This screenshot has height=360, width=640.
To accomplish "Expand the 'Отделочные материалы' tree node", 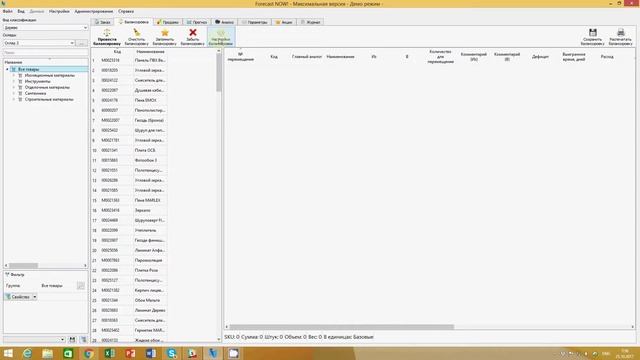I will (x=13, y=87).
